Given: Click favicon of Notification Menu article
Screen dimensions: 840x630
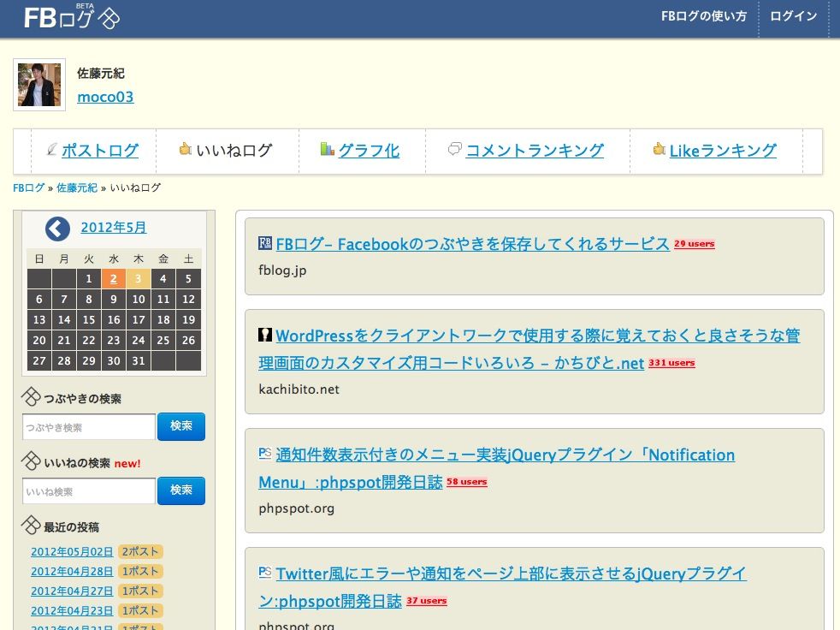Looking at the screenshot, I should click(265, 453).
